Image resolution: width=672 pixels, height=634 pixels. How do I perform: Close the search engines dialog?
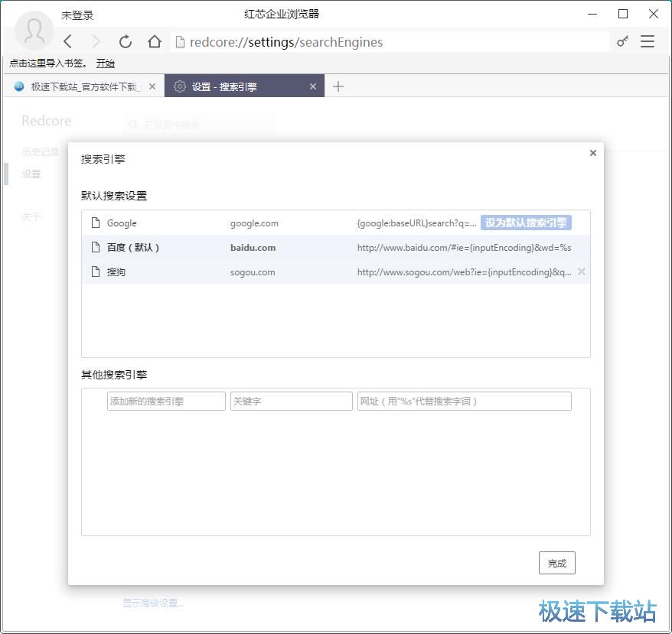pos(592,153)
